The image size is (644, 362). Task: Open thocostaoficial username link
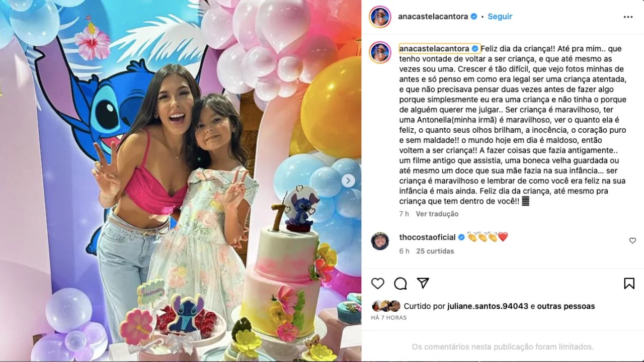pyautogui.click(x=427, y=237)
